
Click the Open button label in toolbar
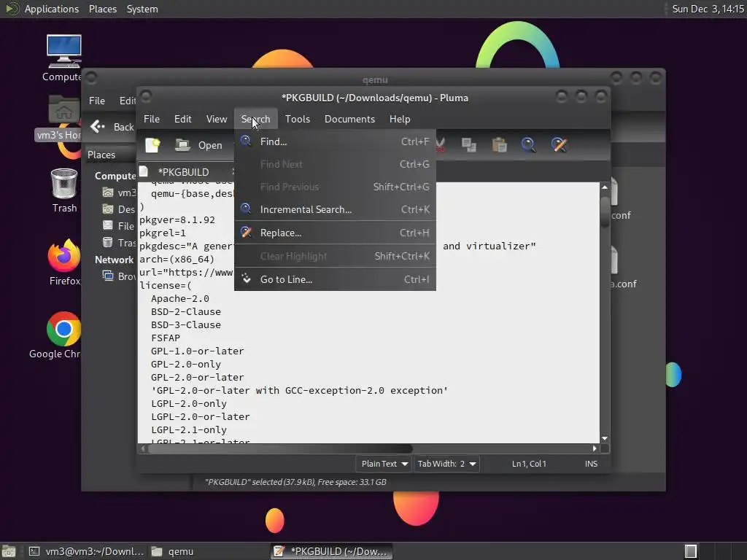coord(210,145)
